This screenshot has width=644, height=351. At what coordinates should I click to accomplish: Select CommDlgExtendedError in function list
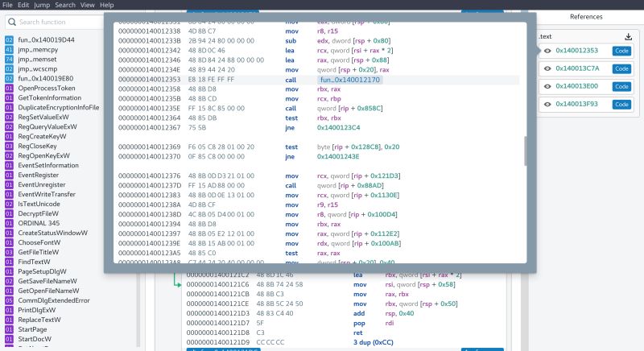coord(53,300)
